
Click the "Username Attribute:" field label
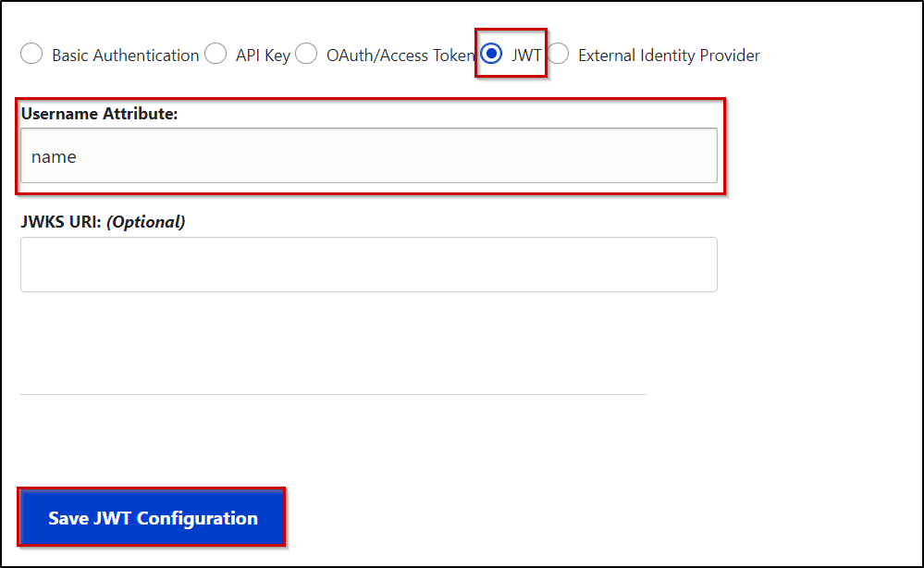[99, 114]
